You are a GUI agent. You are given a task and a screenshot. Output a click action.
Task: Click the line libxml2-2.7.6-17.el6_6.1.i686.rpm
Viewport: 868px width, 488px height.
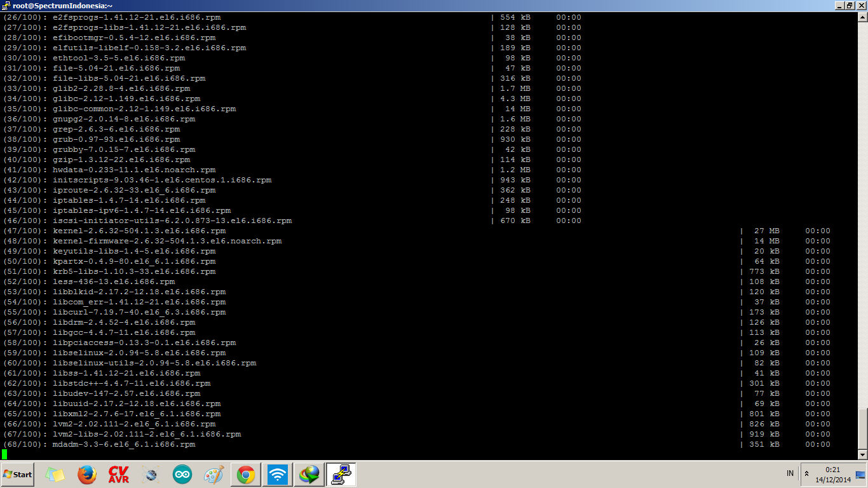[137, 414]
